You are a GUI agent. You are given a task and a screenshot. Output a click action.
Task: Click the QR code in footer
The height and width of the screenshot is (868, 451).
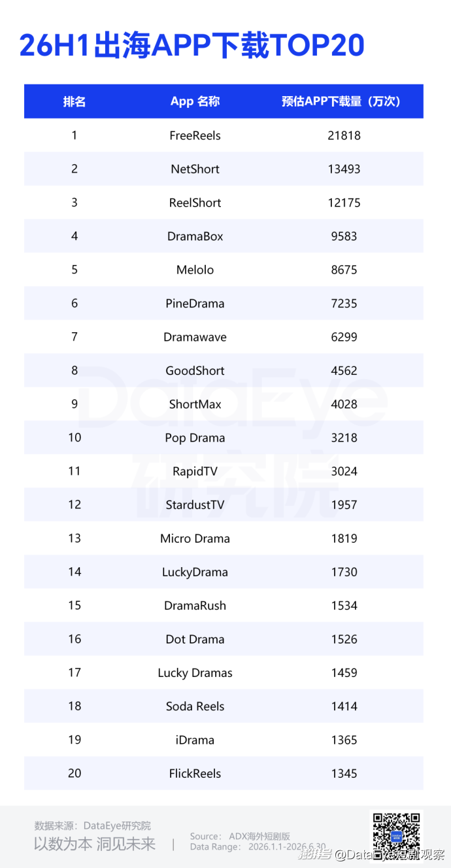coord(397,835)
